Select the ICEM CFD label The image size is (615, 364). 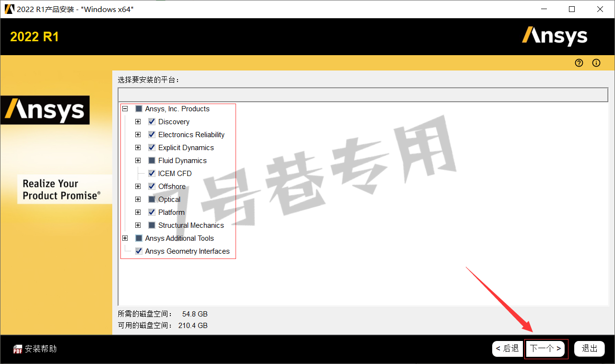click(175, 174)
